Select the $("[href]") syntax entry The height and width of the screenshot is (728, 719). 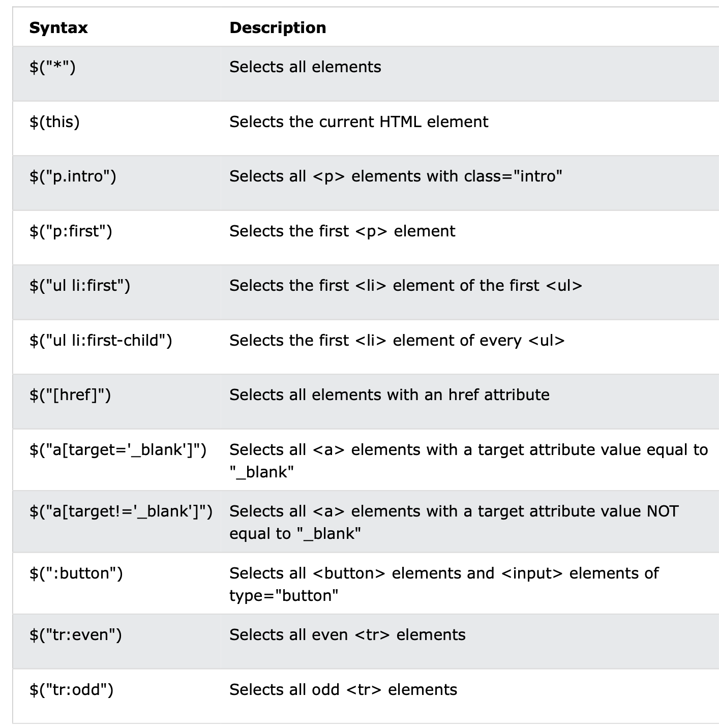coord(70,395)
